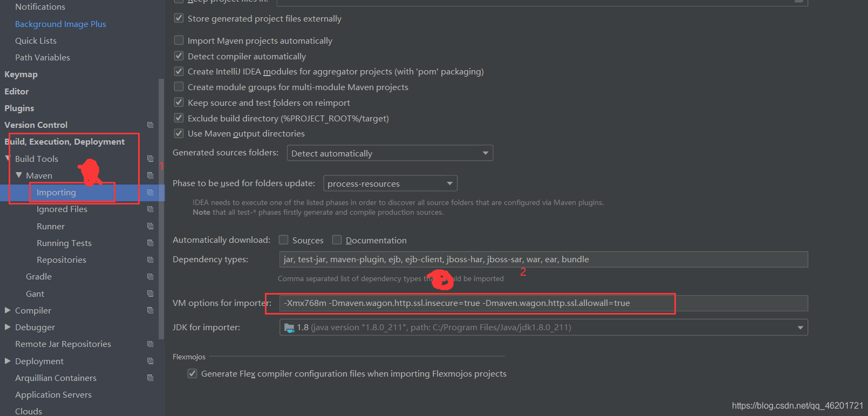
Task: Click the JDK folder icon in importer field
Action: tap(289, 328)
